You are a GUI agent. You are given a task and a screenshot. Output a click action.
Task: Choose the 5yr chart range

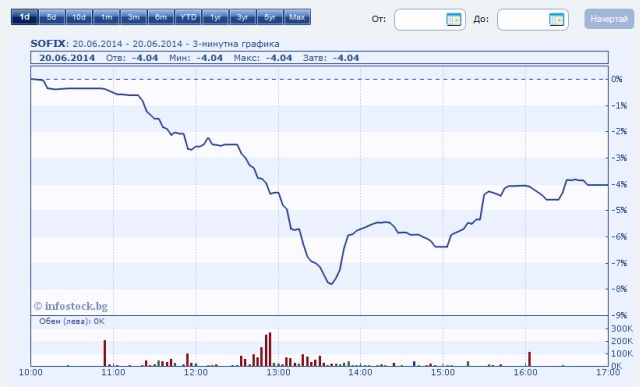[270, 17]
